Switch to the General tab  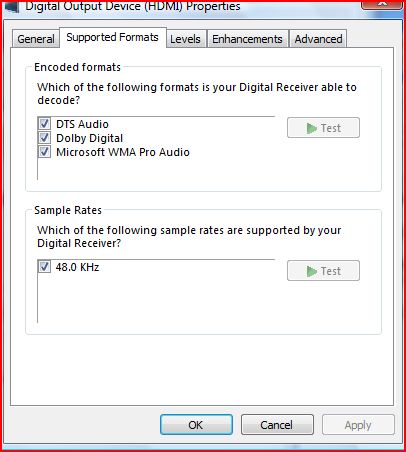tap(36, 39)
